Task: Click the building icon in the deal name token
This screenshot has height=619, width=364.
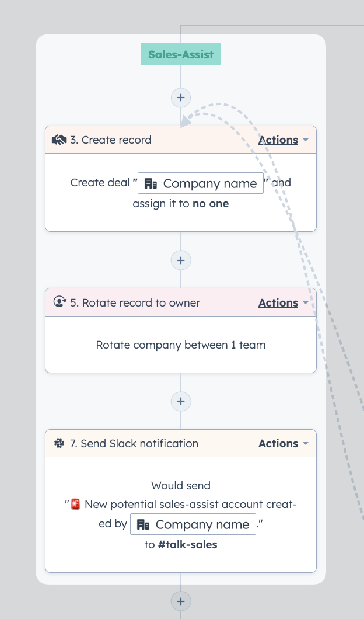Action: tap(150, 183)
